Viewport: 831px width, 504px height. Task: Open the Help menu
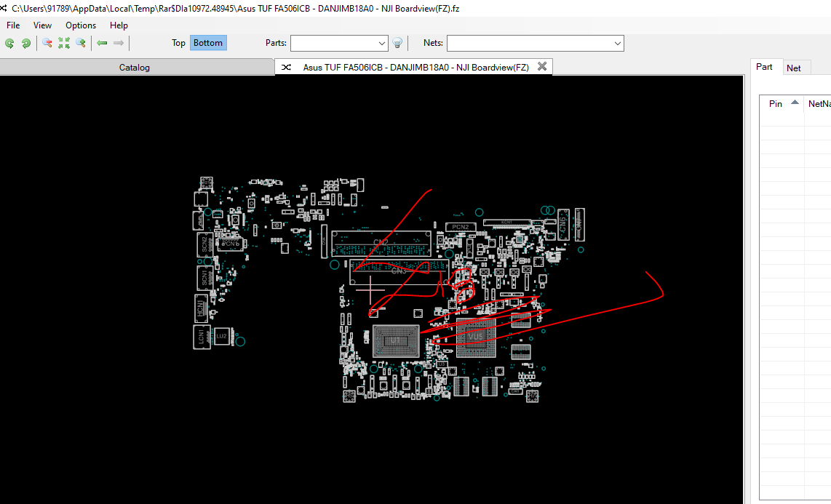(119, 25)
